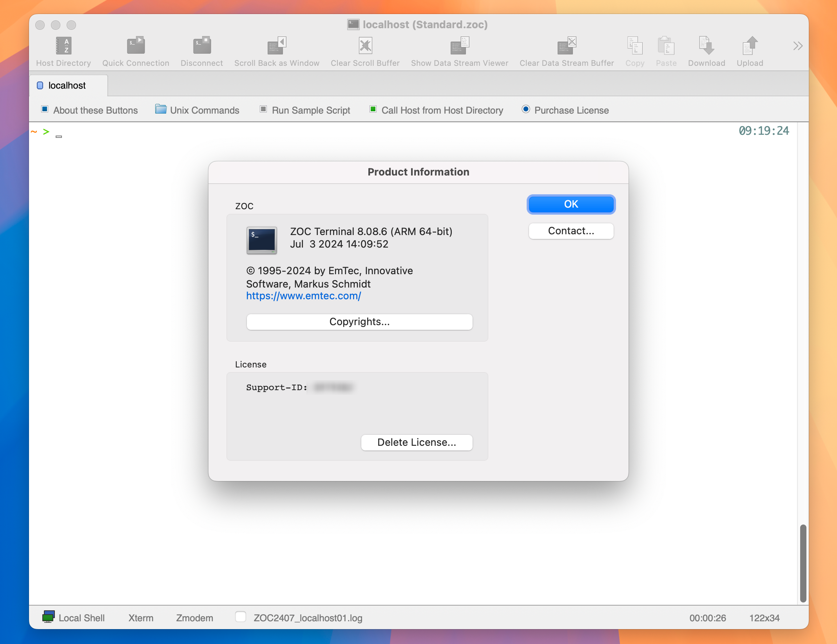Select Run Sample Script option
The width and height of the screenshot is (837, 644).
(x=311, y=110)
